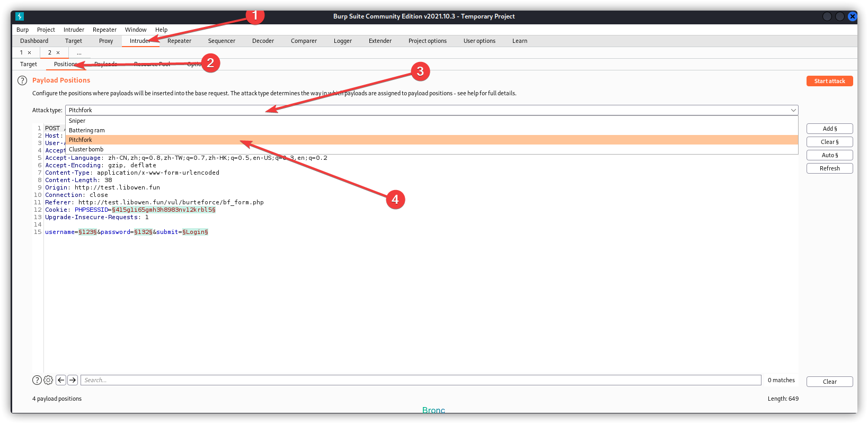Click the Cookie PHPSESSID request line

click(x=130, y=210)
